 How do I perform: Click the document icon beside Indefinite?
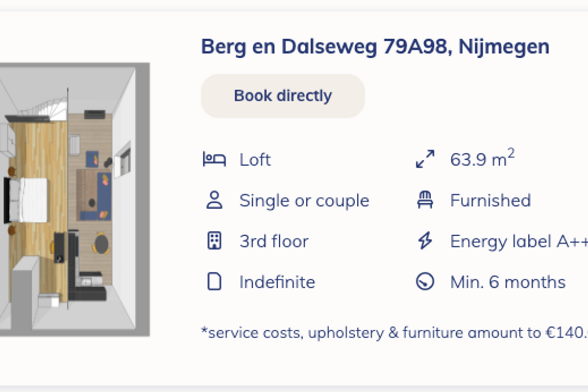[x=214, y=282]
